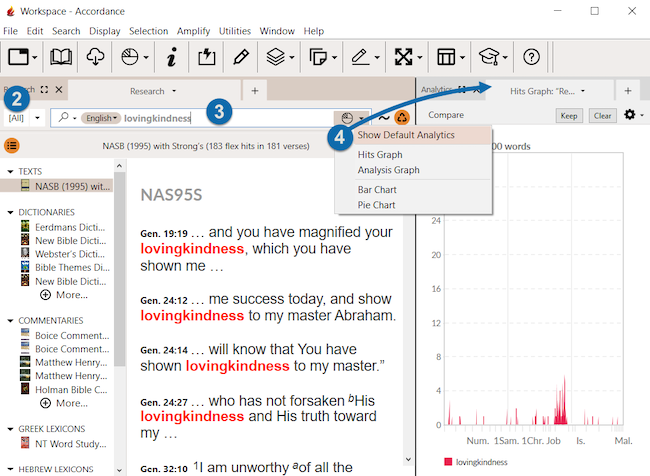
Task: Choose Pie Chart from the analytics menu
Action: (376, 205)
